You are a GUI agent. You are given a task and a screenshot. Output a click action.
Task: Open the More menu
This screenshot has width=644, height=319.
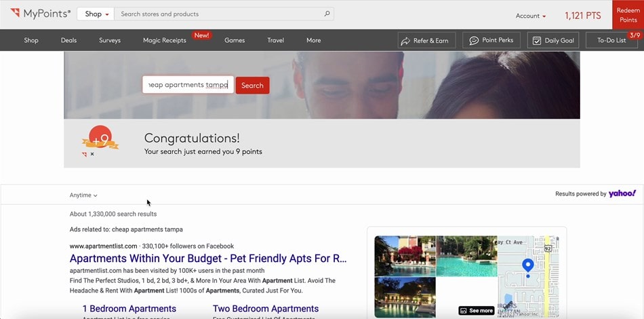314,40
